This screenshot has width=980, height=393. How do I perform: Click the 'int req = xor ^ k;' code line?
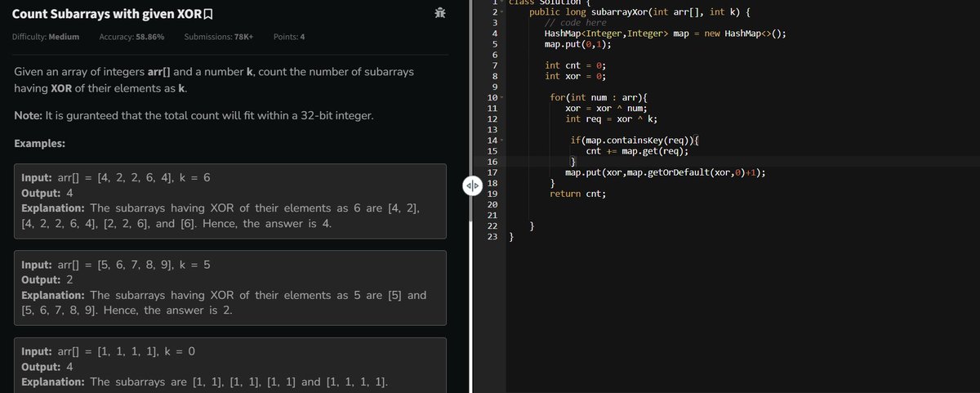pyautogui.click(x=612, y=118)
